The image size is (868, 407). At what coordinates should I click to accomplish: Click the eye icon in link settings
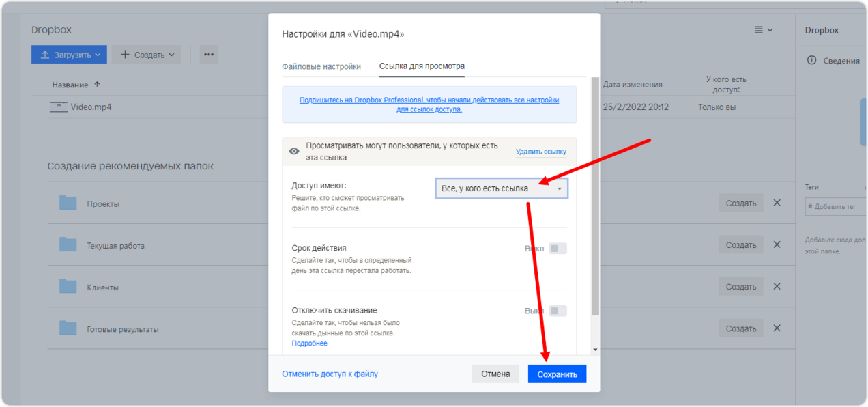click(294, 151)
